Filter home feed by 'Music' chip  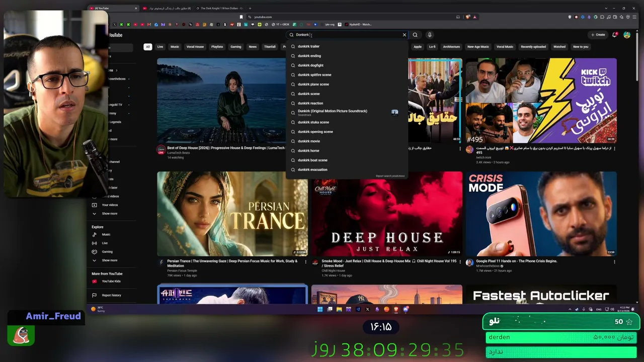pos(175,47)
